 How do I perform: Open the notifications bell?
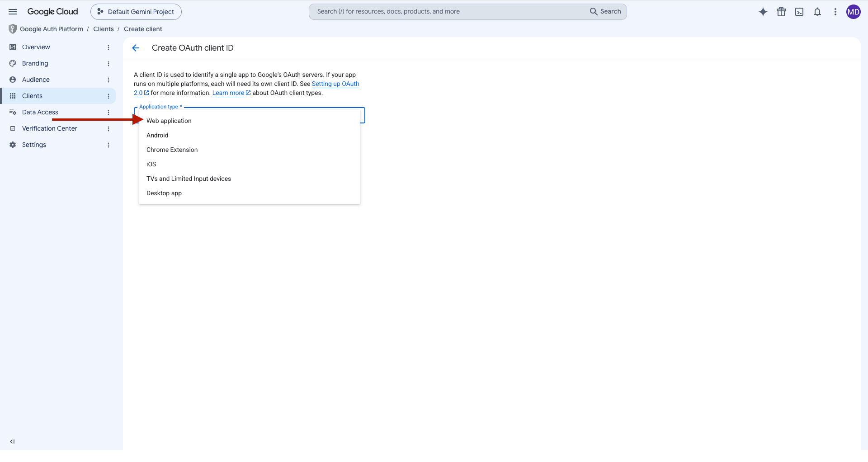click(817, 12)
